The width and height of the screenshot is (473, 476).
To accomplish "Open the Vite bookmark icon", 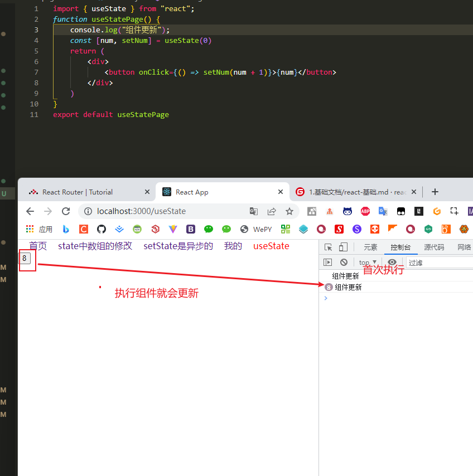I will tap(173, 229).
